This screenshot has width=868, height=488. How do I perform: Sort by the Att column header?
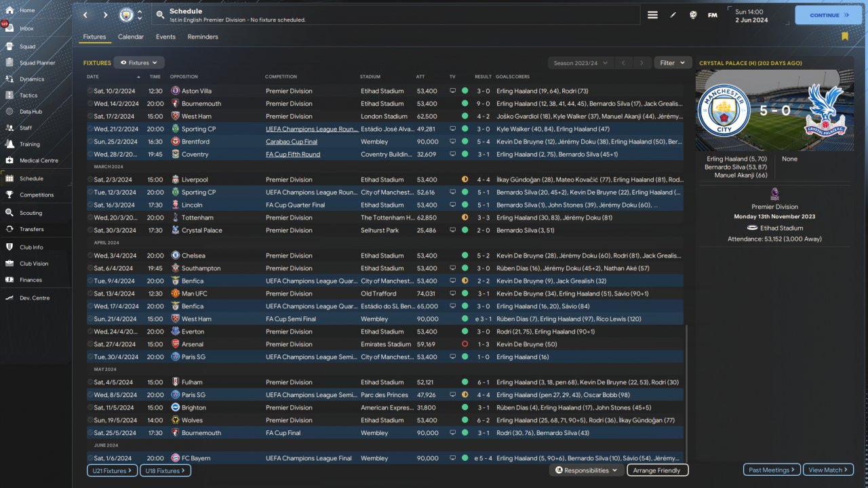[420, 77]
